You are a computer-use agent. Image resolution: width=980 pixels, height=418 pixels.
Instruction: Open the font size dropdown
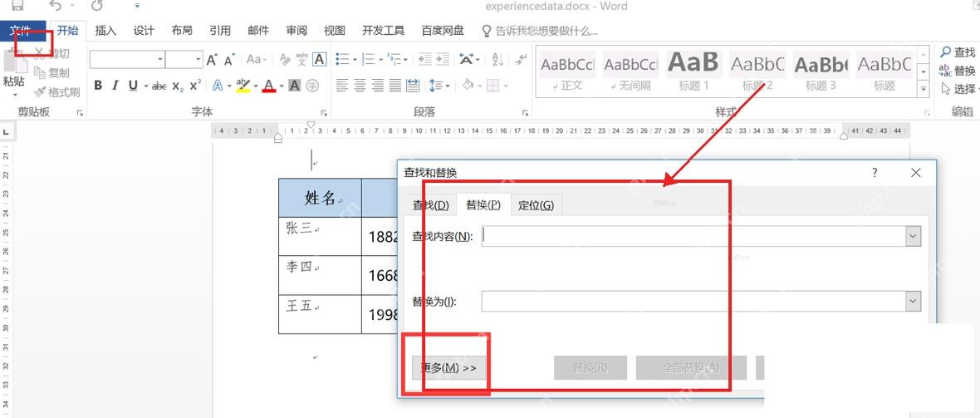[198, 60]
